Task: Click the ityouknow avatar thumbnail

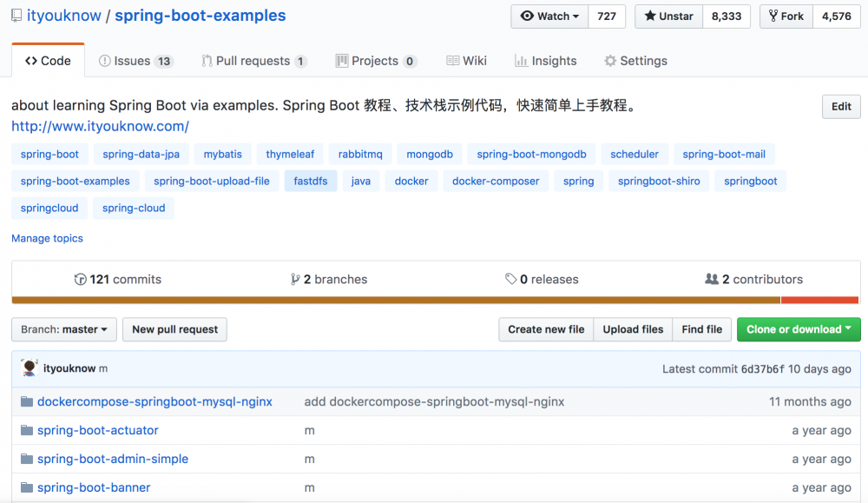Action: point(30,368)
